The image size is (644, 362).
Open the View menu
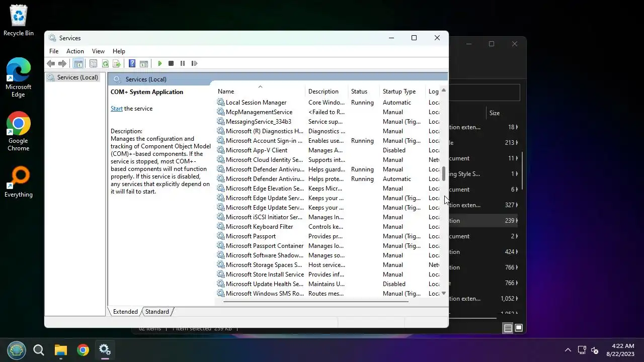98,51
